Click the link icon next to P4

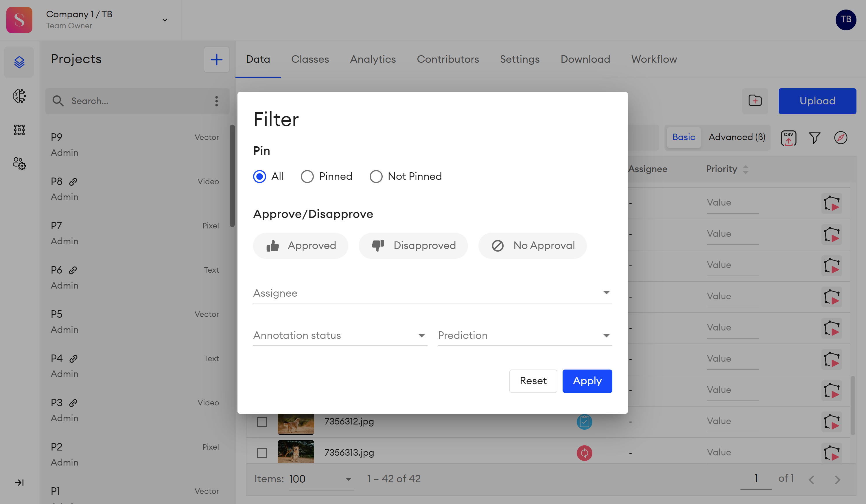click(73, 359)
